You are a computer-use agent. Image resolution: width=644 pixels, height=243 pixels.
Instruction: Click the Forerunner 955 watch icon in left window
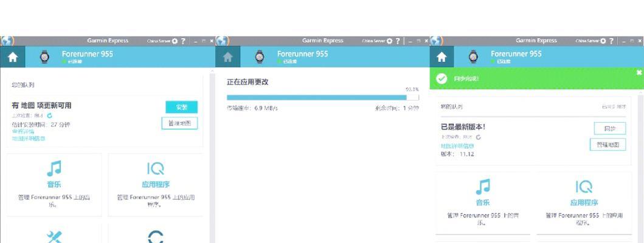44,57
